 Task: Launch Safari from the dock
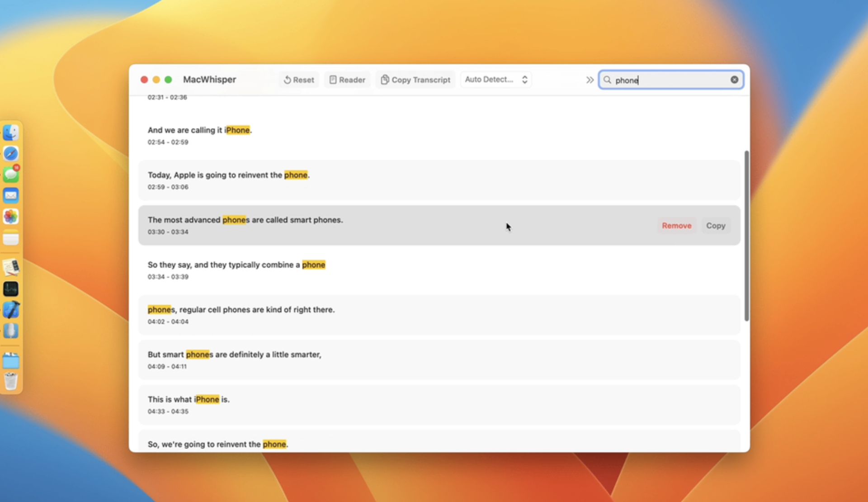(11, 153)
